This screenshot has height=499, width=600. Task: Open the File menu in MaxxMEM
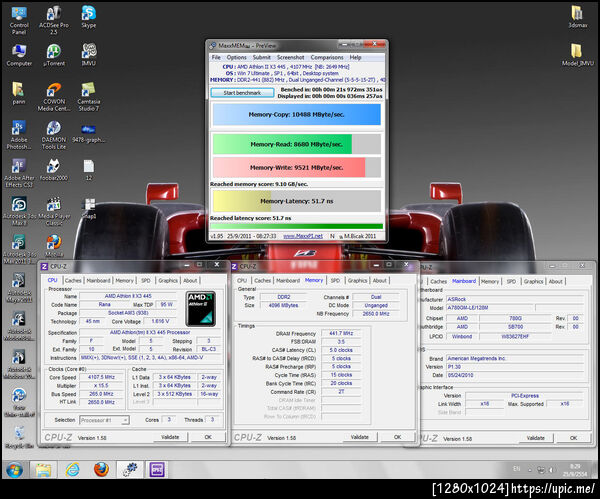[216, 57]
